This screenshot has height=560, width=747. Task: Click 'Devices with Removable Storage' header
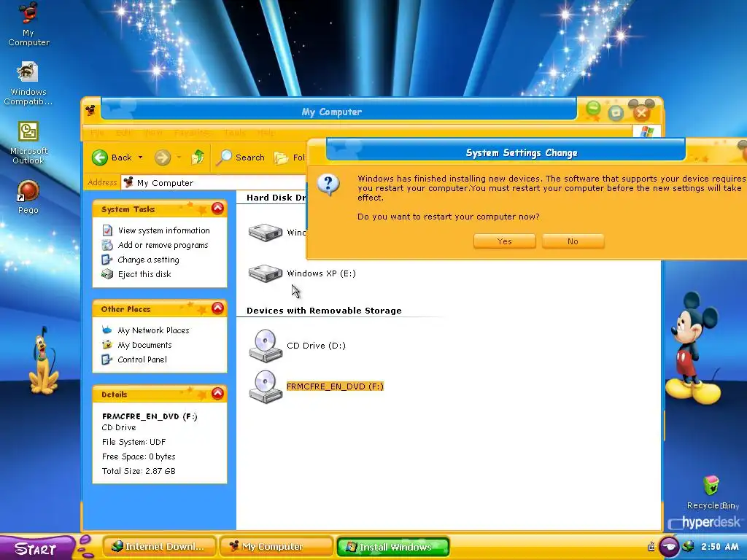pos(324,311)
